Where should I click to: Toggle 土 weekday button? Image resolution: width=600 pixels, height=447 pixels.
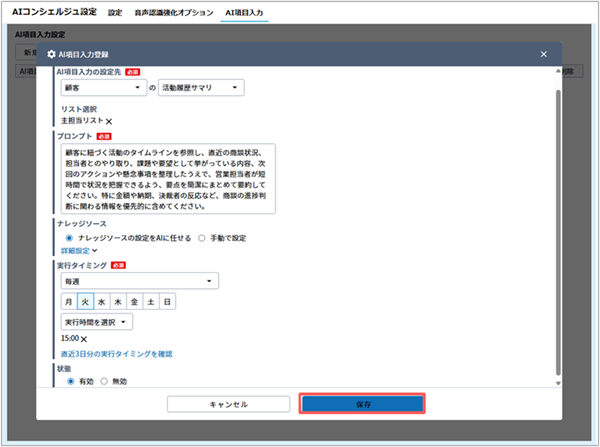pos(151,302)
